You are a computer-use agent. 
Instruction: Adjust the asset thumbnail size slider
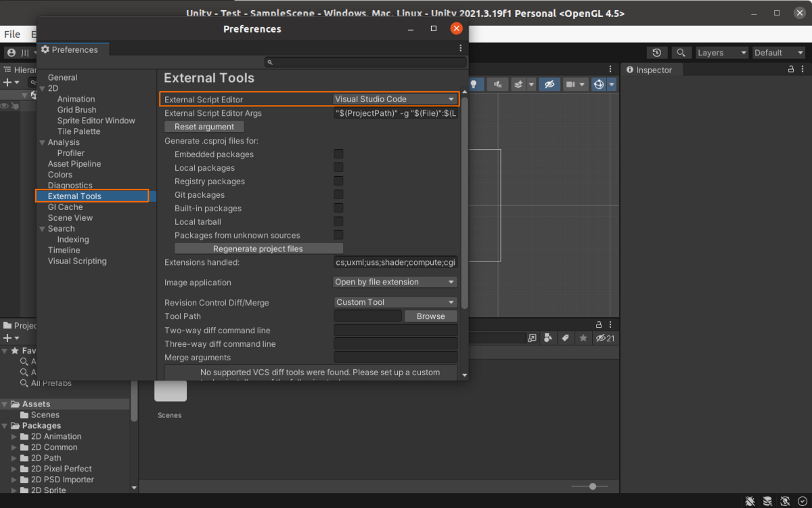click(x=592, y=486)
